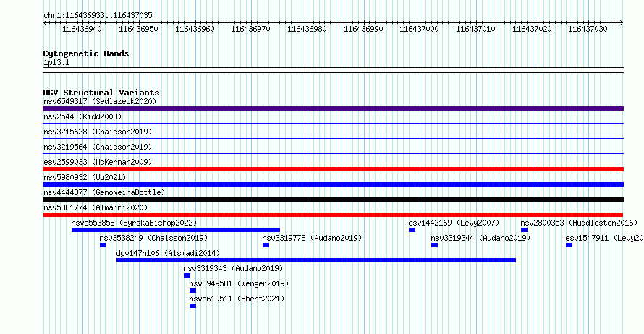Open the nsv2544 (Kidd2008) label
Viewport: 644px width, 334px height.
[x=82, y=116]
